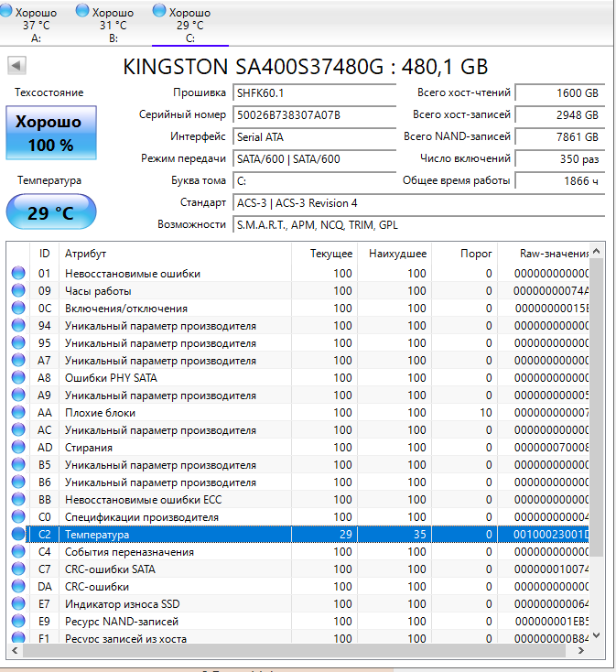Screen dimensions: 616x672
Task: Click status circle icon of row E7
Action: tap(18, 603)
